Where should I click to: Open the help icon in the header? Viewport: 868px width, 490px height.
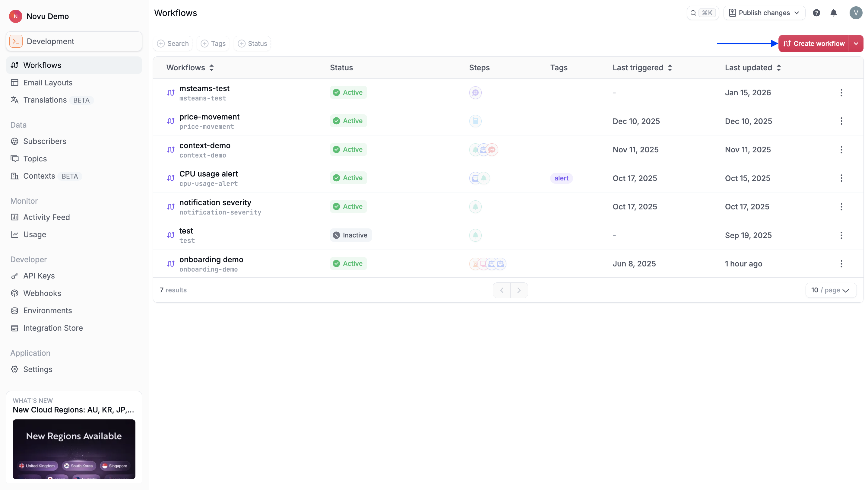pos(816,12)
